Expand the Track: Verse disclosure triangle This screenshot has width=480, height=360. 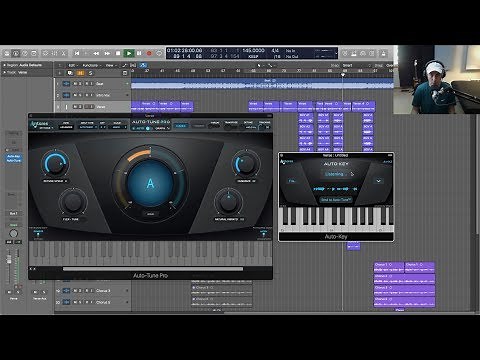(x=4, y=72)
